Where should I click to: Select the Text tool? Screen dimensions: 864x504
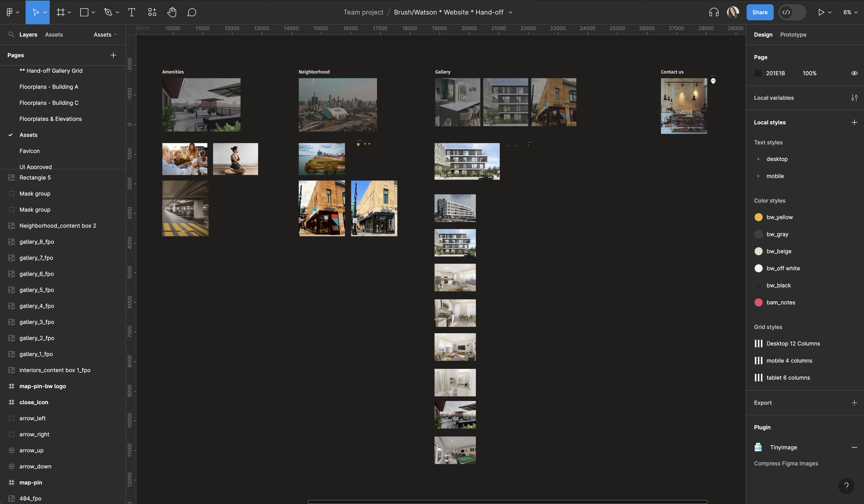point(131,12)
